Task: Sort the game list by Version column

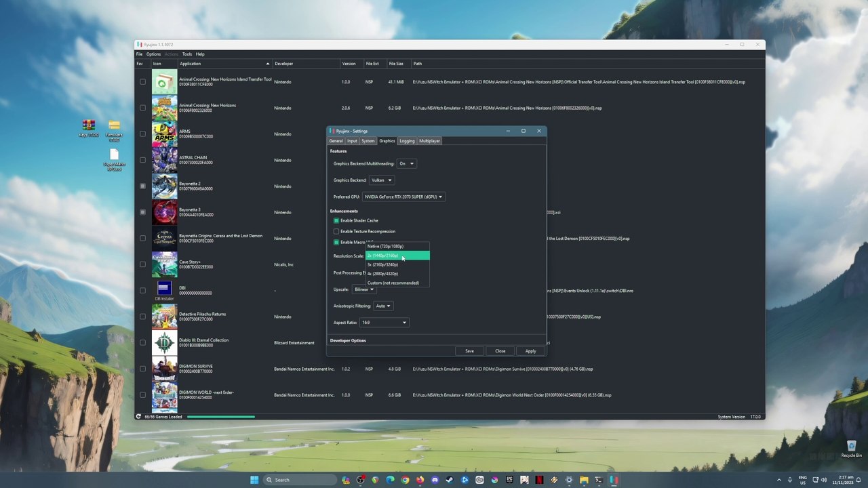Action: tap(352, 64)
